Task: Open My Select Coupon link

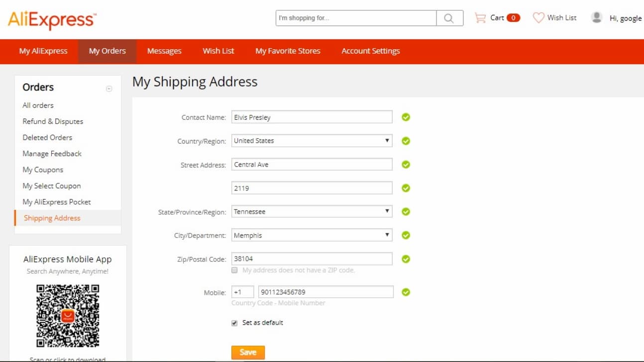Action: 51,185
